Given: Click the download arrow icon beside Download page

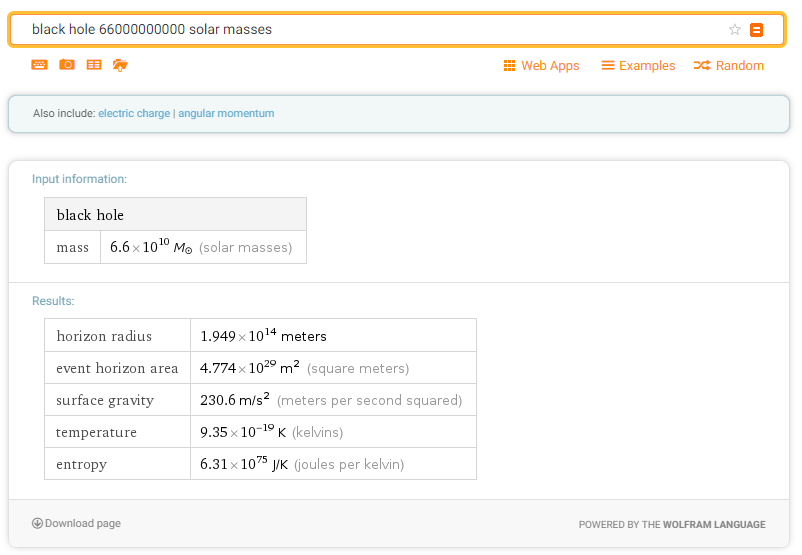Looking at the screenshot, I should click(x=38, y=523).
